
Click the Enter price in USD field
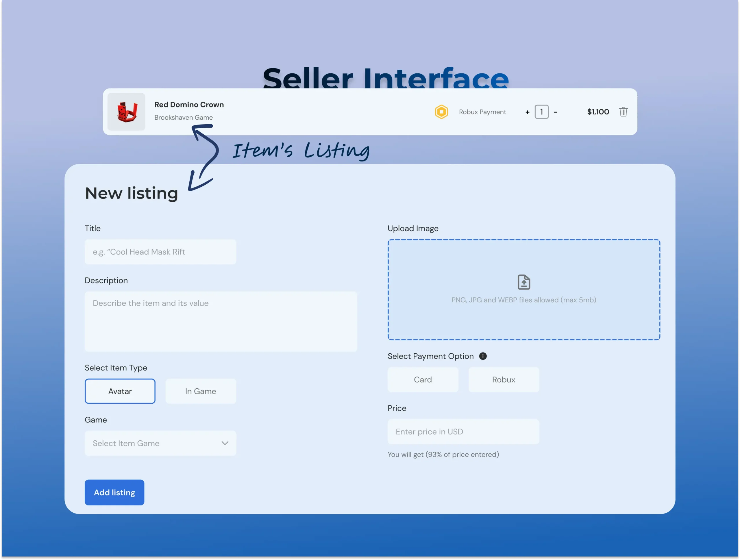tap(463, 432)
